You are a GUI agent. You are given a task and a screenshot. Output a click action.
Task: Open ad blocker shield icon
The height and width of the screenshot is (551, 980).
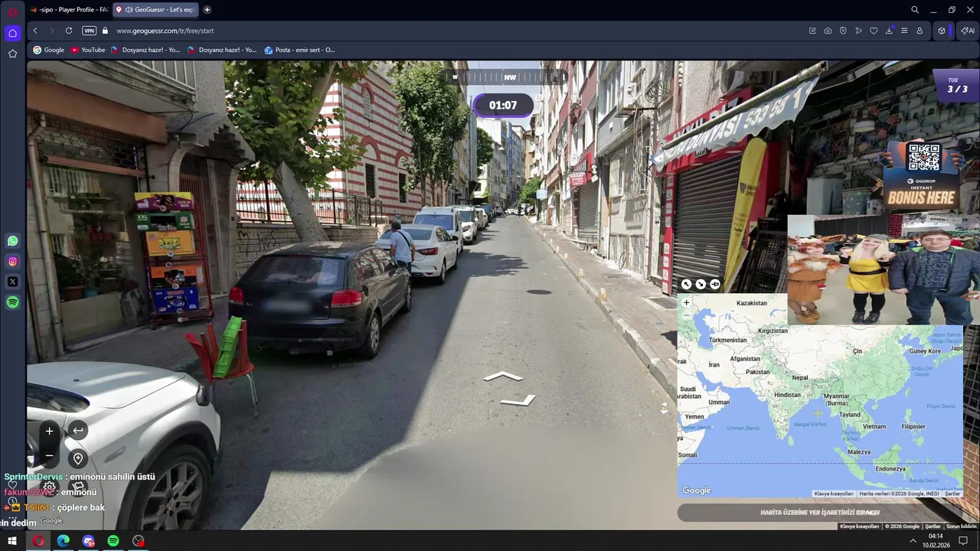[843, 31]
